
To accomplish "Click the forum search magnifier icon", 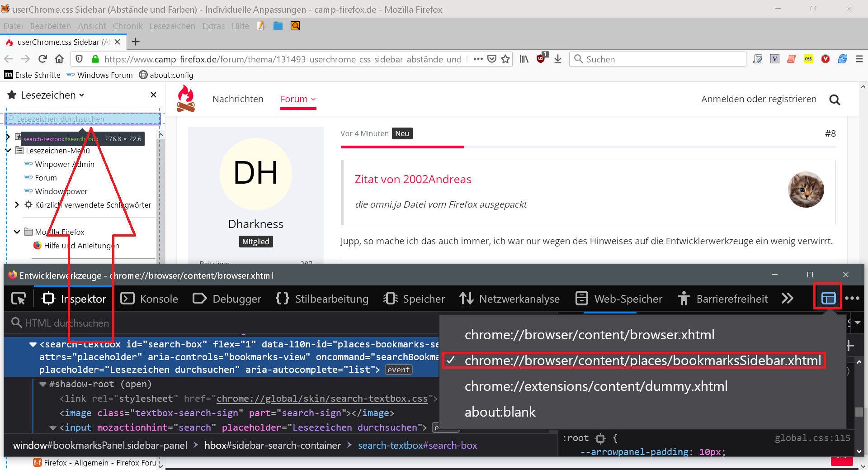I will [835, 100].
